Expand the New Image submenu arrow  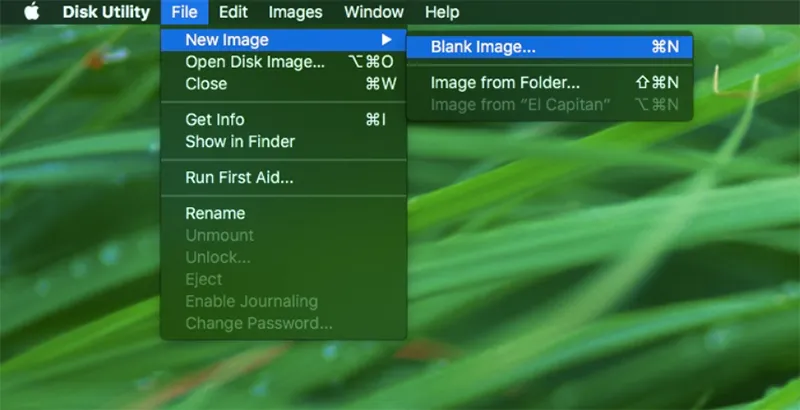(x=387, y=40)
